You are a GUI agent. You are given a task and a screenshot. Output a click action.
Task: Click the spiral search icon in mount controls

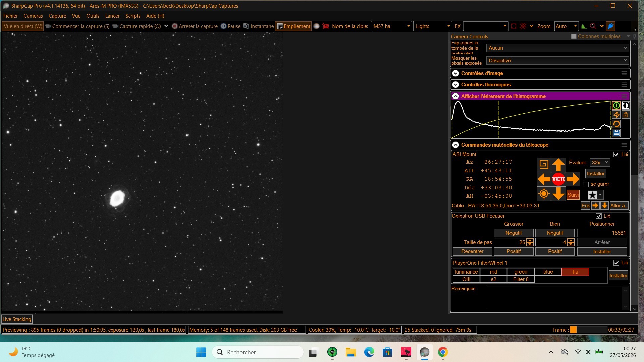click(x=544, y=165)
